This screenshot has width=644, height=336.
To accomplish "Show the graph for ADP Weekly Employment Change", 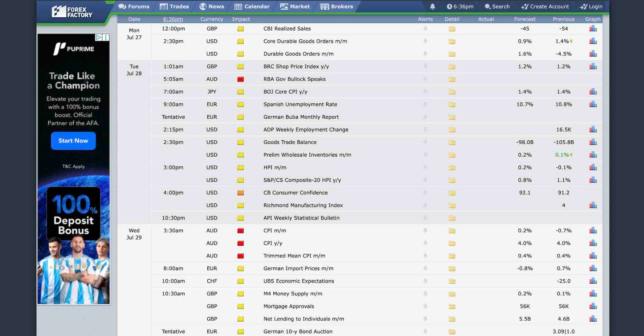I will pyautogui.click(x=593, y=129).
